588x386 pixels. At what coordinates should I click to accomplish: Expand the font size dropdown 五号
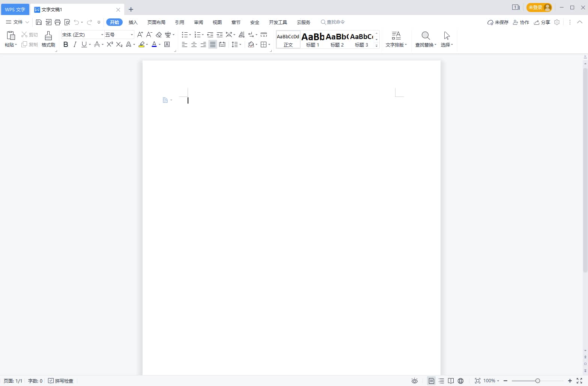tap(132, 35)
